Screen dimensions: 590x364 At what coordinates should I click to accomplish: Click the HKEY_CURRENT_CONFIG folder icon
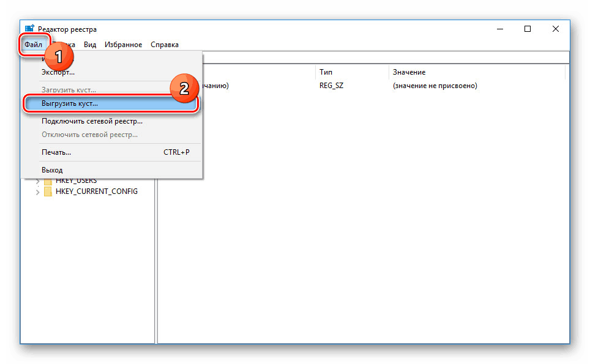point(48,191)
